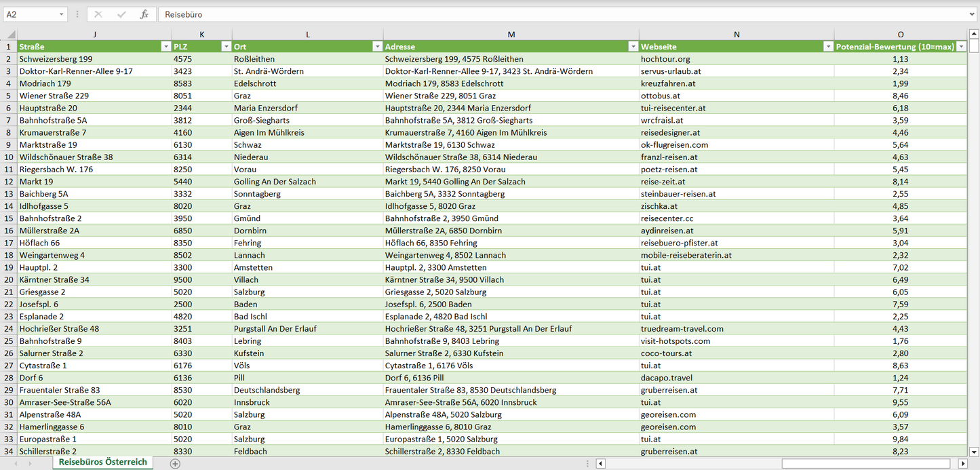Open the Potenzial-Bewertung filter dropdown
The width and height of the screenshot is (980, 470).
tap(960, 47)
